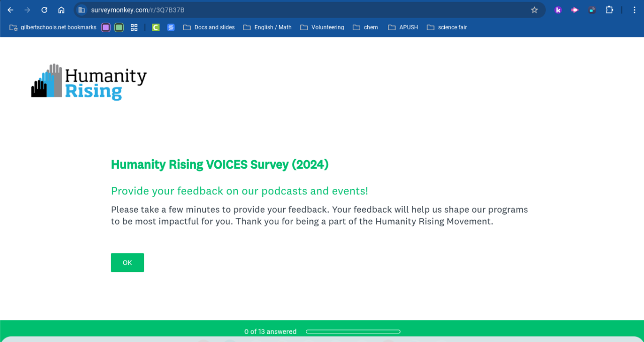Viewport: 644px width, 342px height.
Task: Go back to the previous page
Action: (11, 10)
